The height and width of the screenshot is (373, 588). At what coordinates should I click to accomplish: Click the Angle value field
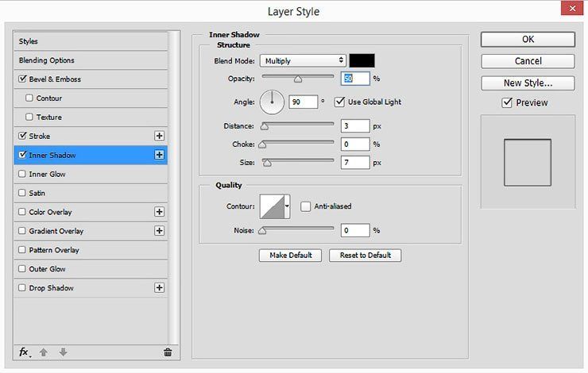(303, 102)
